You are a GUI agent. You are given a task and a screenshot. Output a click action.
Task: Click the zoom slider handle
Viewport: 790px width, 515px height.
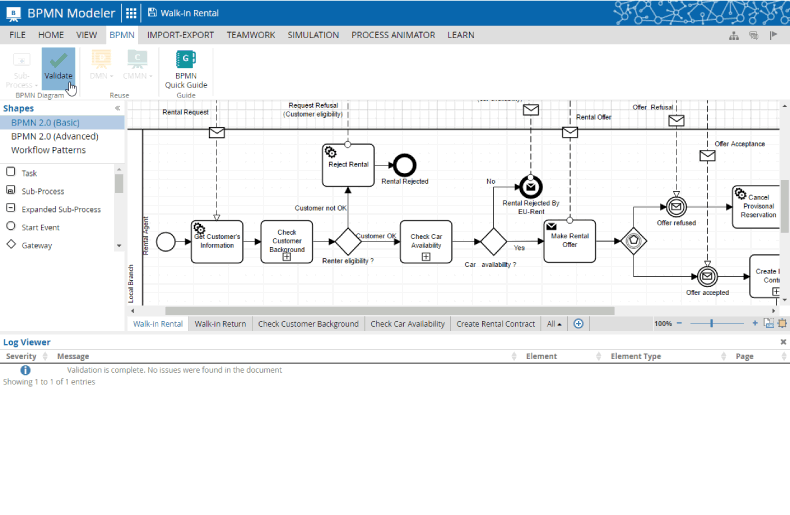712,324
